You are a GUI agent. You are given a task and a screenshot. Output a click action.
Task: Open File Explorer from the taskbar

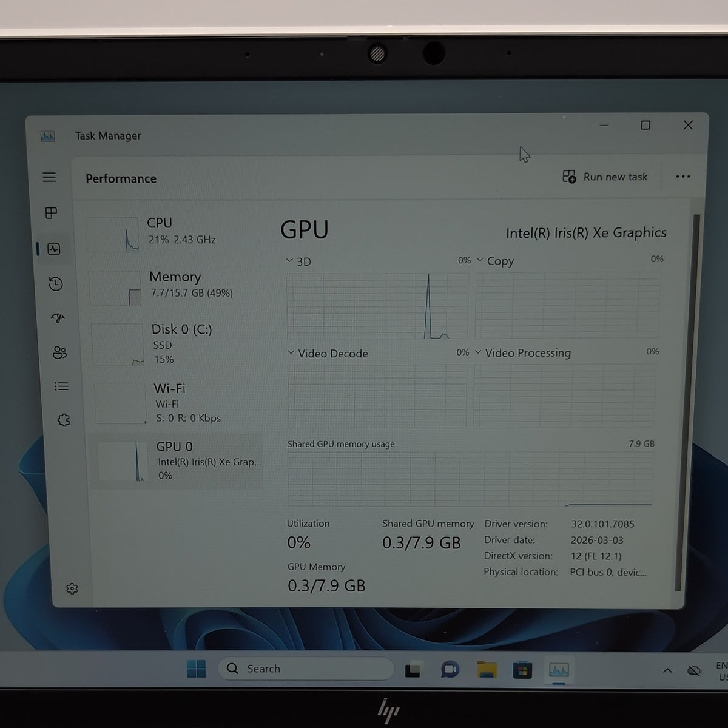487,670
